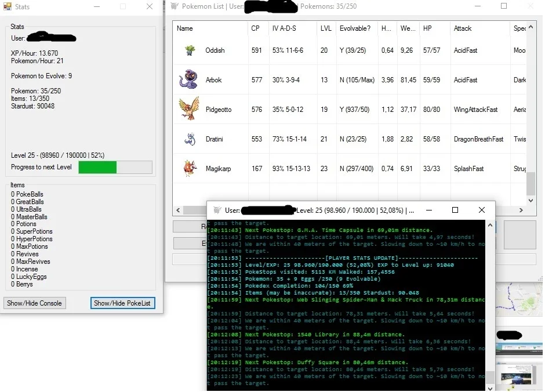Click the Stats window title icon
Viewport: 545px width, 392px height.
[8, 6]
